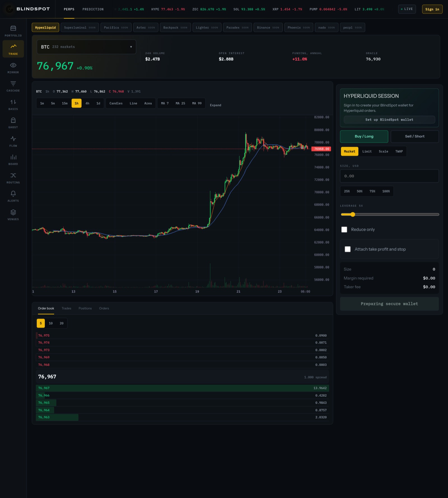Select the Hyperliquid venue
448x498 pixels.
[x=45, y=27]
